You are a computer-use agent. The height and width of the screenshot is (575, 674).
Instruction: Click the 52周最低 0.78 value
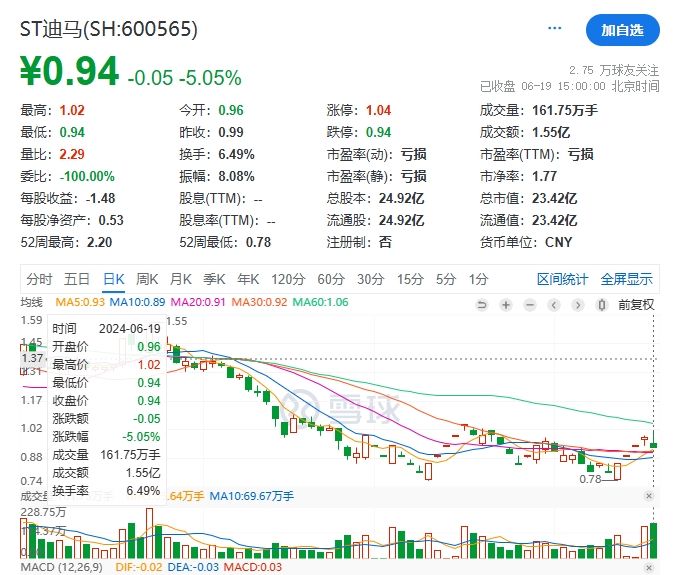coord(258,242)
